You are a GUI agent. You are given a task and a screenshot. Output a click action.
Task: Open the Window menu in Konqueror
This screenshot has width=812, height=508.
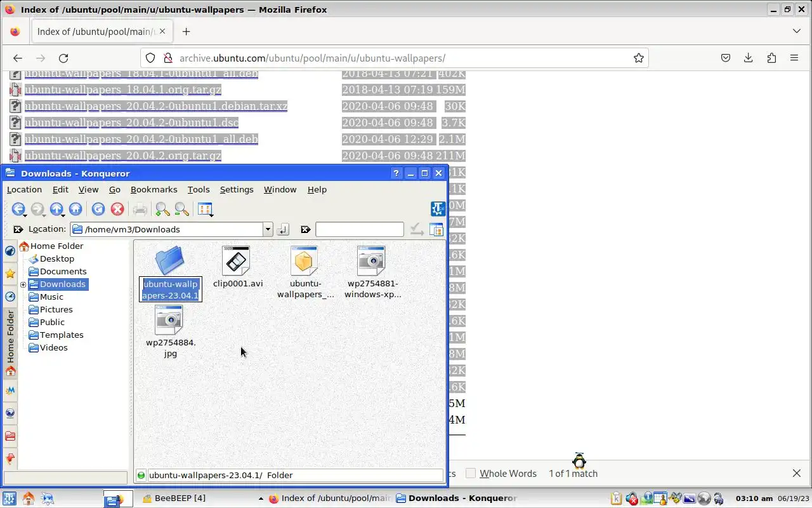(280, 189)
